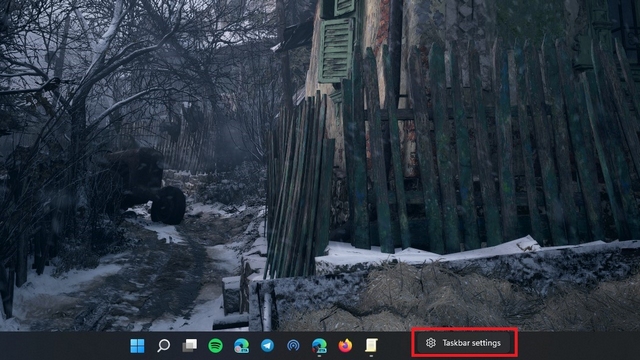Open the blue broadcast-signal app icon

[293, 346]
